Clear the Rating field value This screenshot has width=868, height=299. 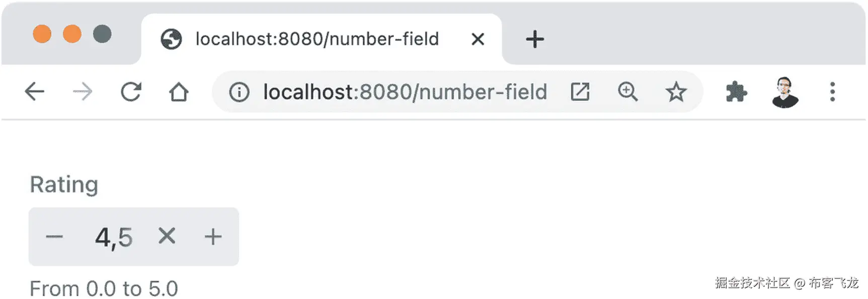tap(167, 236)
